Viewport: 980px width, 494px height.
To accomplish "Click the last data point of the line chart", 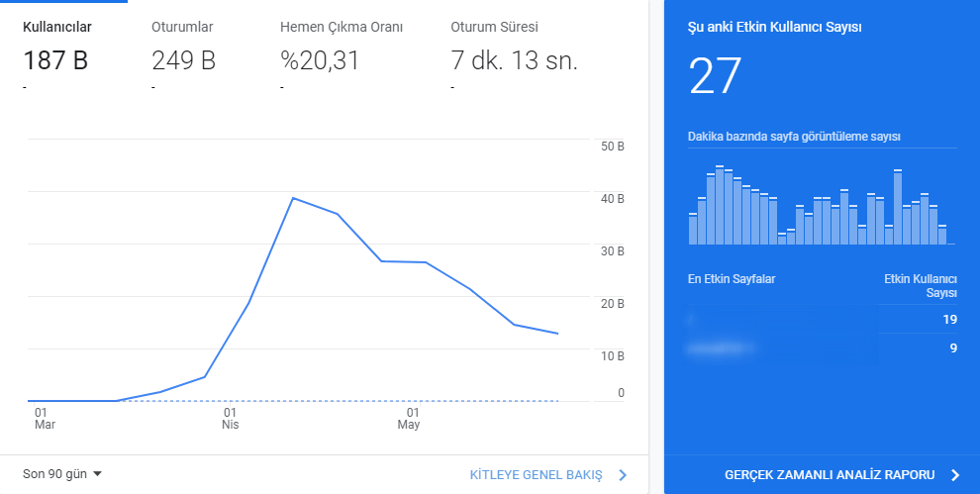I will point(557,334).
